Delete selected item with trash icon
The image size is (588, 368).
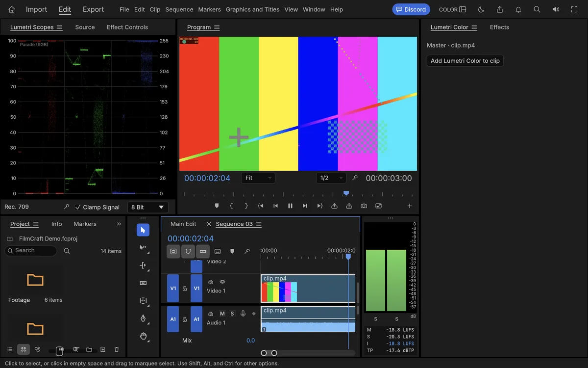pos(117,349)
